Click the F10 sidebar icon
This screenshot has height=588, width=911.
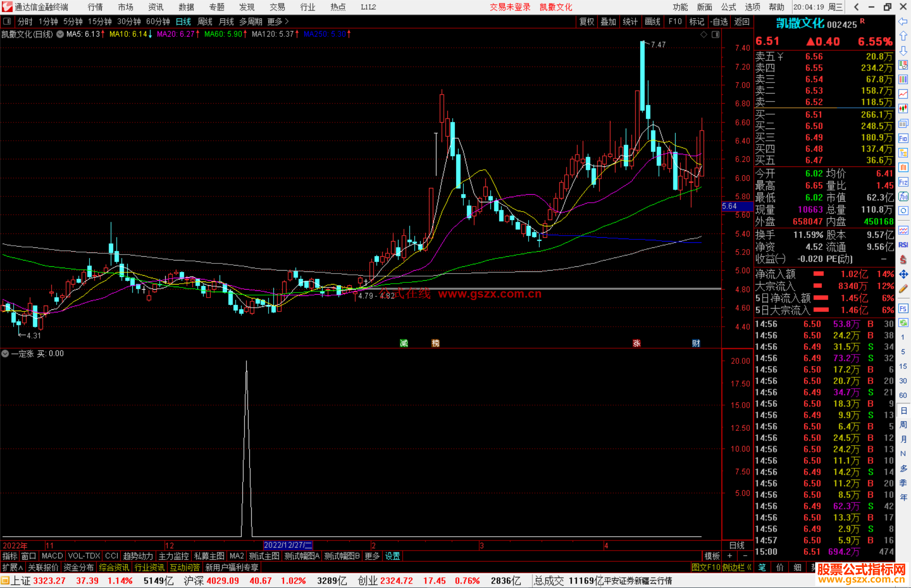click(x=903, y=138)
